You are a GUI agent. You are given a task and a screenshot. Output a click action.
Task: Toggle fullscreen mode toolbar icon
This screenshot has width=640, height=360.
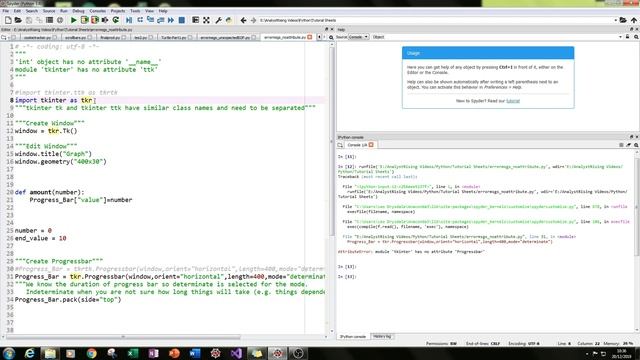point(206,20)
